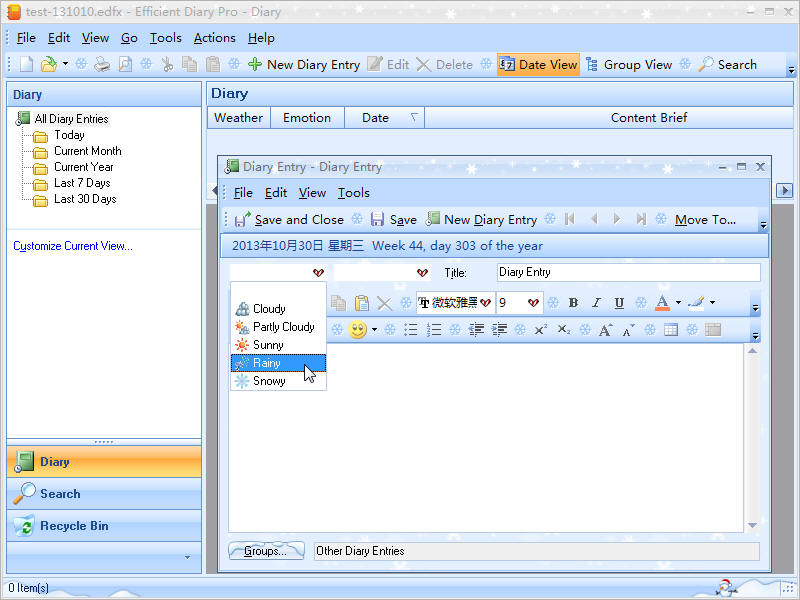Screen dimensions: 800x600
Task: Open the emoticon smiley picker
Action: [x=358, y=330]
